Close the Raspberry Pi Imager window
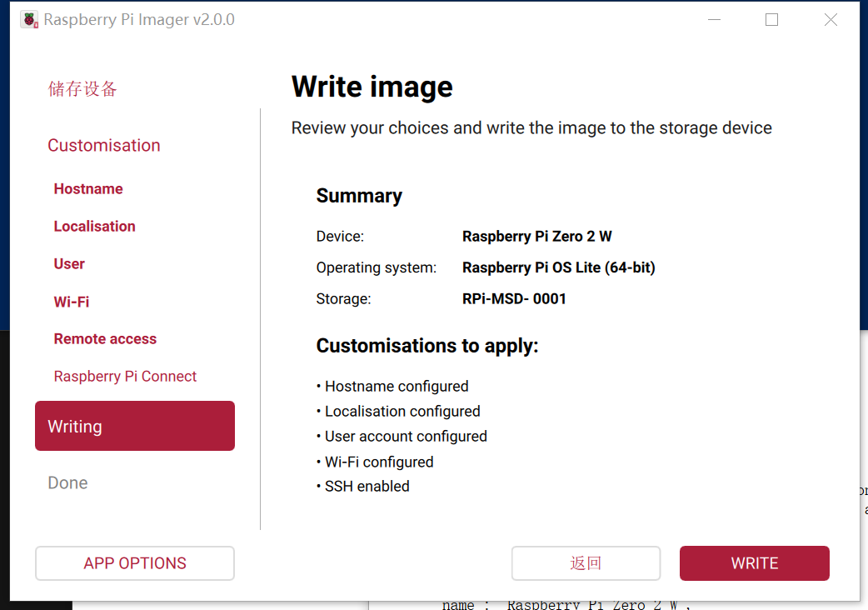 pos(831,20)
